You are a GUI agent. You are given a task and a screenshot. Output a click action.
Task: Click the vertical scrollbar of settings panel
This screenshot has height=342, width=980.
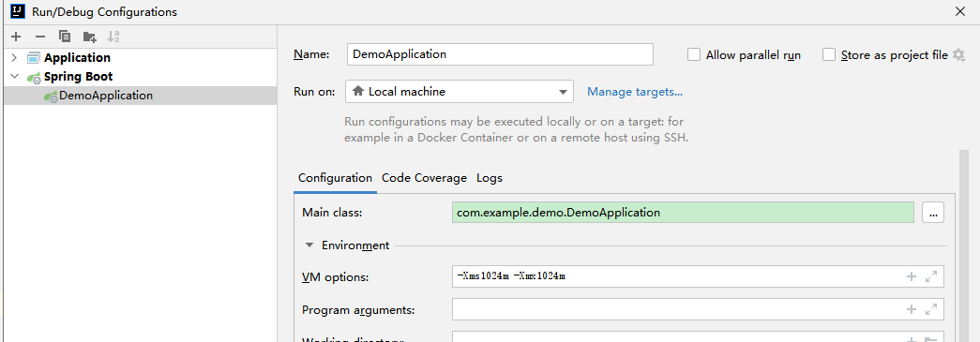[965, 245]
